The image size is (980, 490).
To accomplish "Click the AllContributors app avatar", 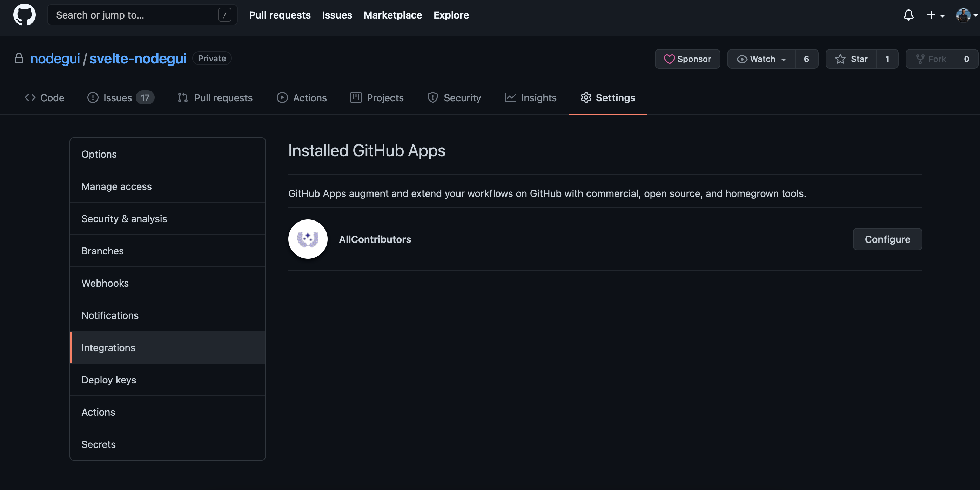I will 307,239.
